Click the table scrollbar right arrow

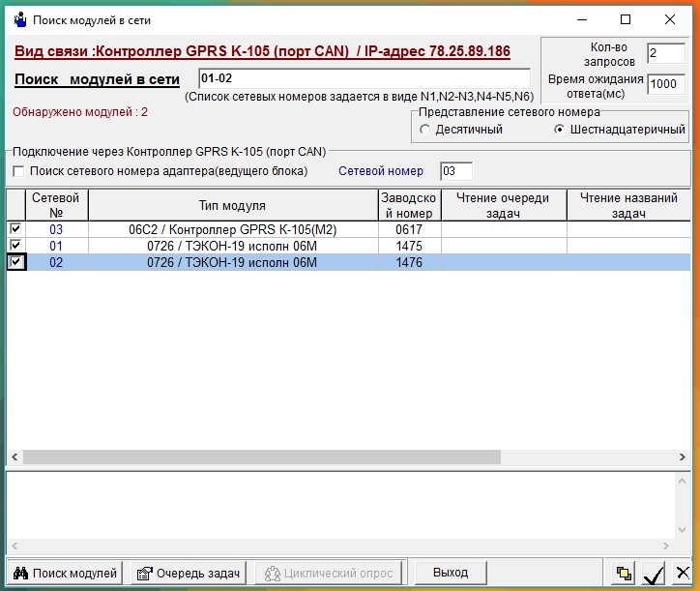(683, 457)
